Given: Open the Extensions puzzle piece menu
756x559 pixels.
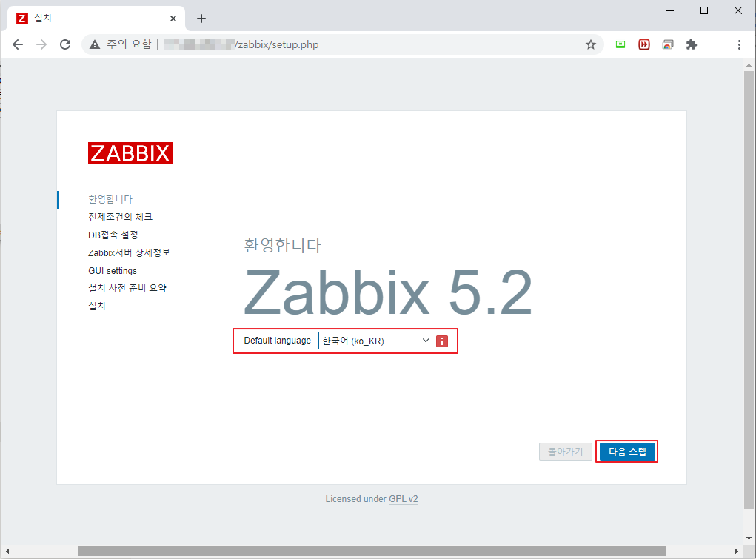Looking at the screenshot, I should pyautogui.click(x=692, y=45).
